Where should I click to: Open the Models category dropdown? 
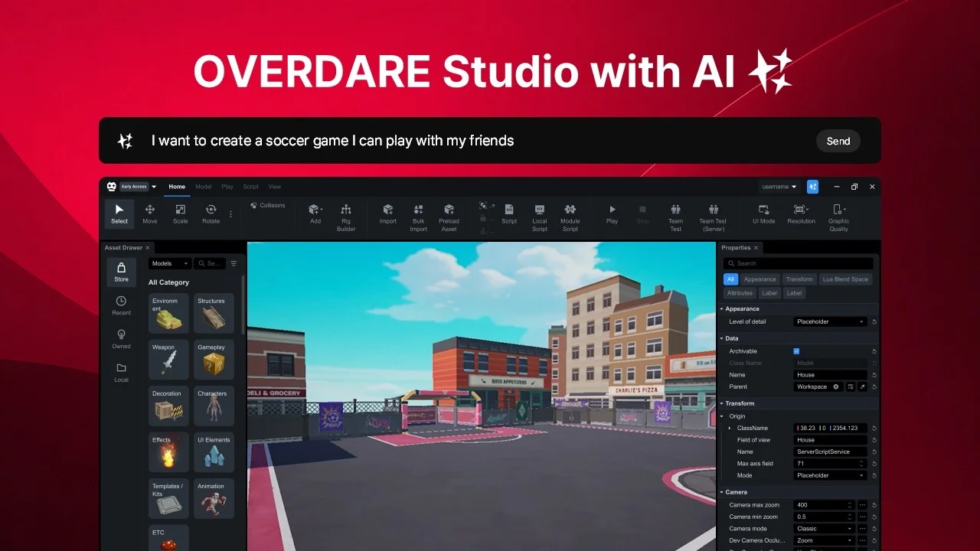click(170, 263)
